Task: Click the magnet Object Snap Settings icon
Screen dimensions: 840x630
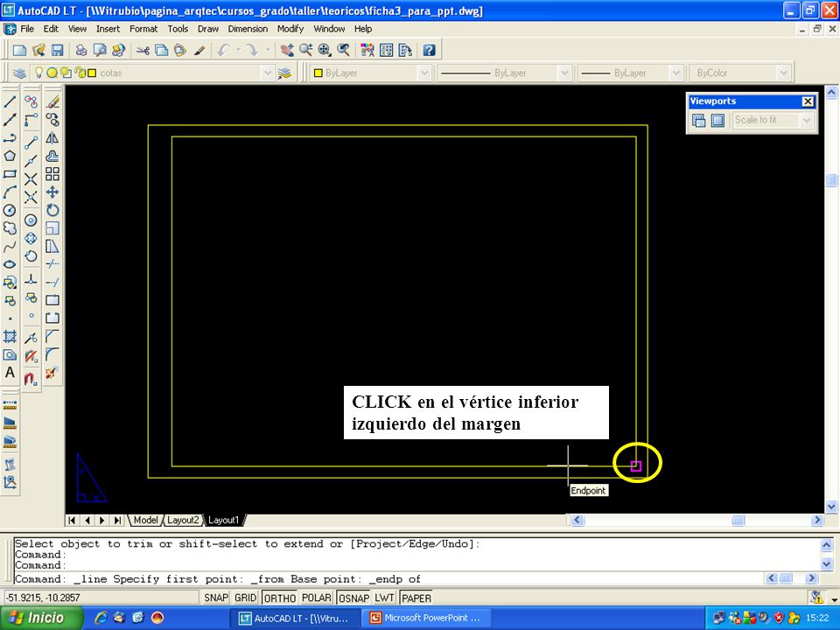Action: click(x=31, y=378)
